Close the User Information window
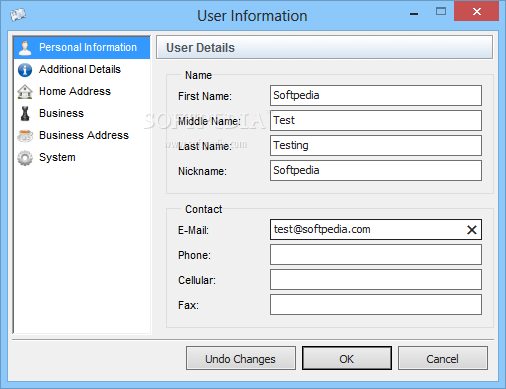This screenshot has height=389, width=506. tap(476, 11)
